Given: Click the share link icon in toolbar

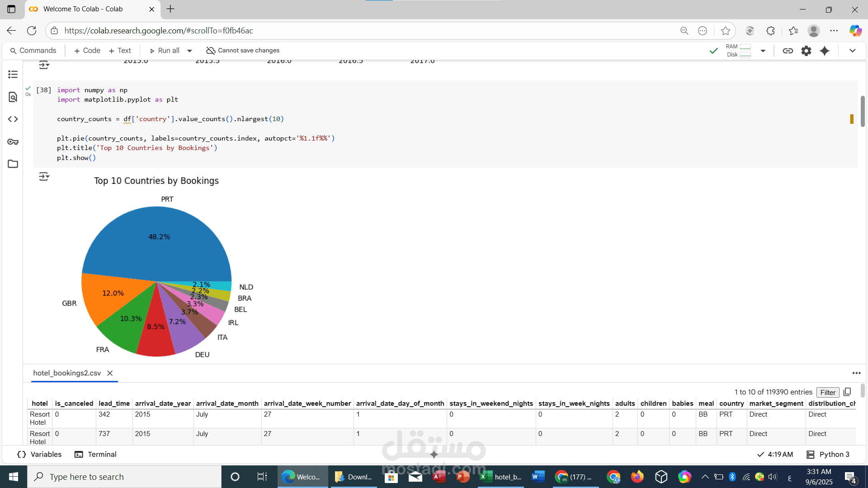Looking at the screenshot, I should pos(788,51).
